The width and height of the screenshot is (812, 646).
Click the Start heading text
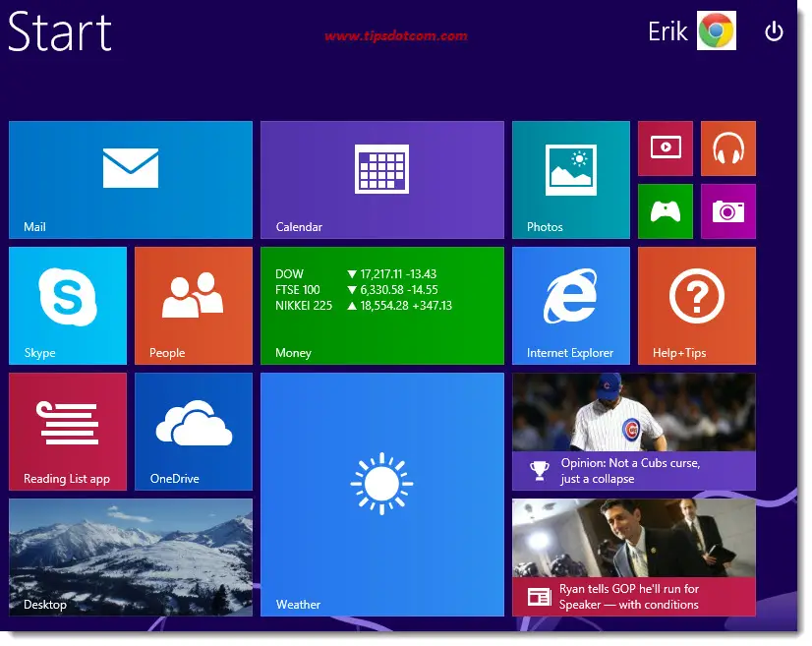coord(60,31)
